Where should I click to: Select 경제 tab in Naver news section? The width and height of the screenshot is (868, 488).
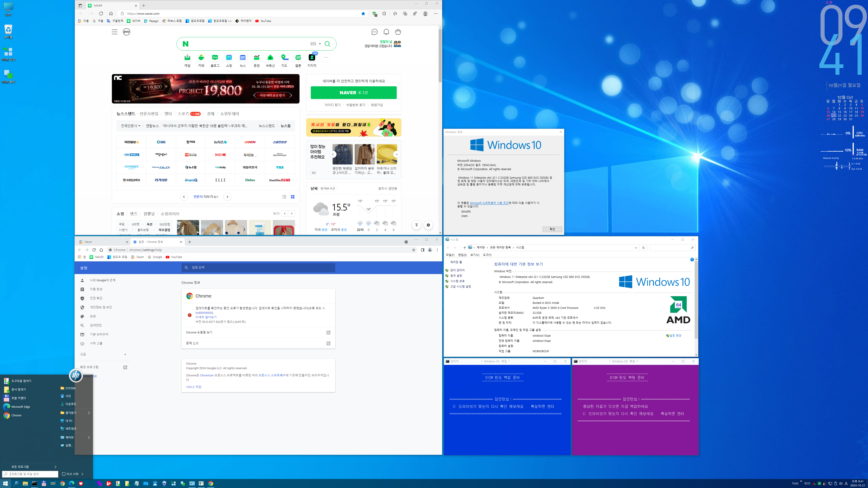(211, 114)
